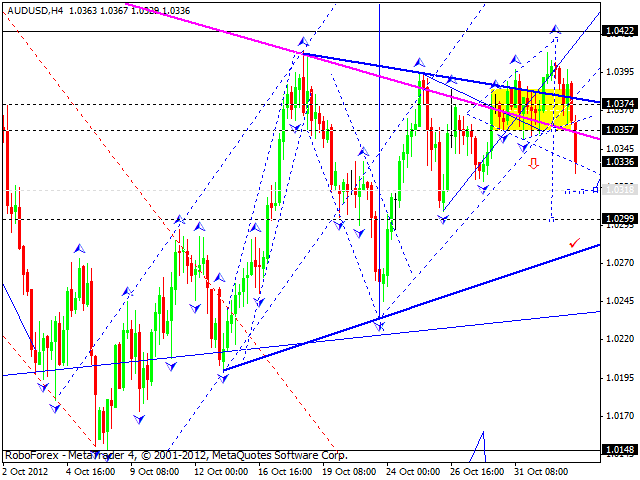
Task: Click the AUDUSD,H4 chart title
Action: click(35, 11)
